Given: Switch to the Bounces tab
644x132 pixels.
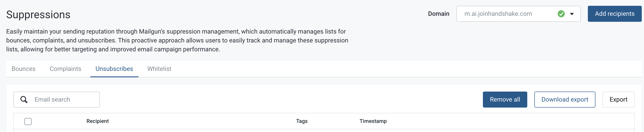Looking at the screenshot, I should pyautogui.click(x=24, y=69).
